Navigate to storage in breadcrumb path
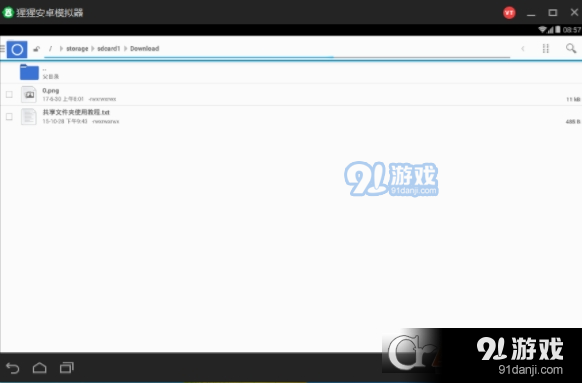This screenshot has height=383, width=582. tap(77, 49)
